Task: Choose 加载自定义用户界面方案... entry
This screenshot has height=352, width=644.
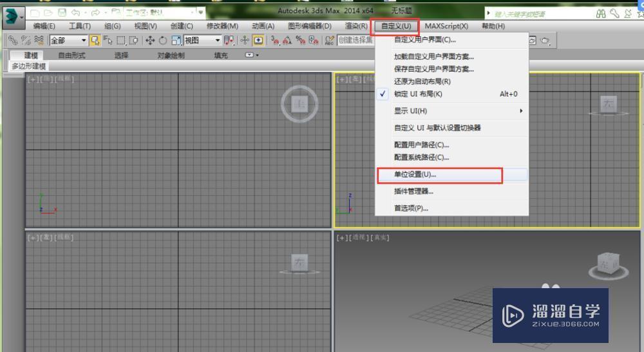Action: point(452,57)
